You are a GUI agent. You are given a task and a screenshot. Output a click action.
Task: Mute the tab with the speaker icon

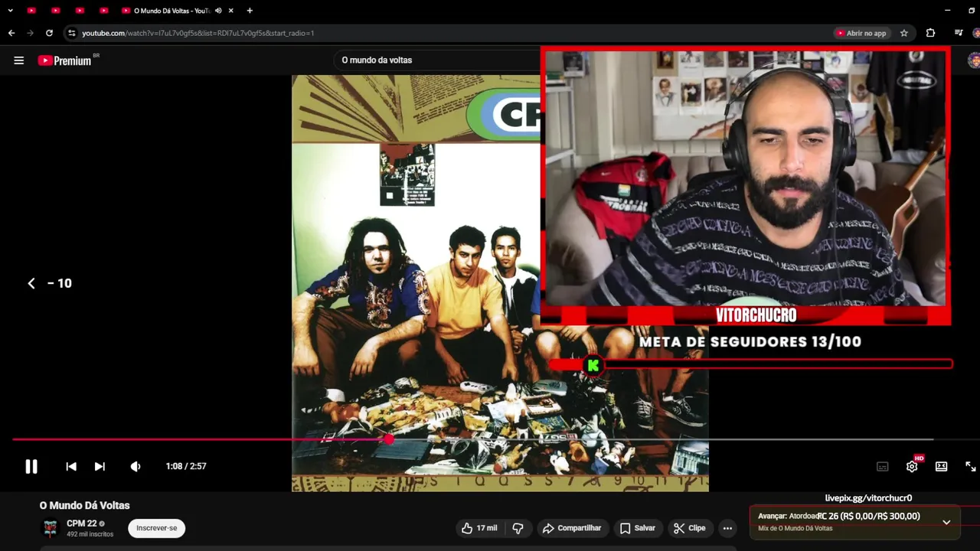[218, 11]
